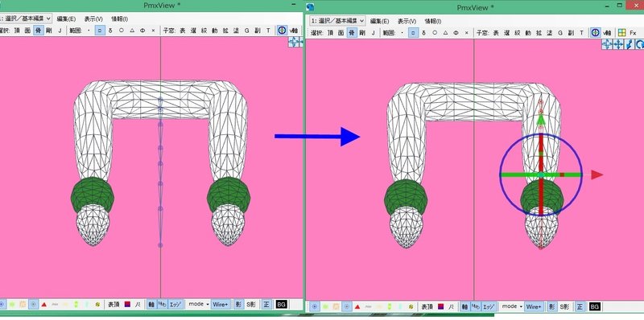Image resolution: width=644 pixels, height=320 pixels.
Task: Click the gizmo circle icon in left window toolbar
Action: pos(283,31)
